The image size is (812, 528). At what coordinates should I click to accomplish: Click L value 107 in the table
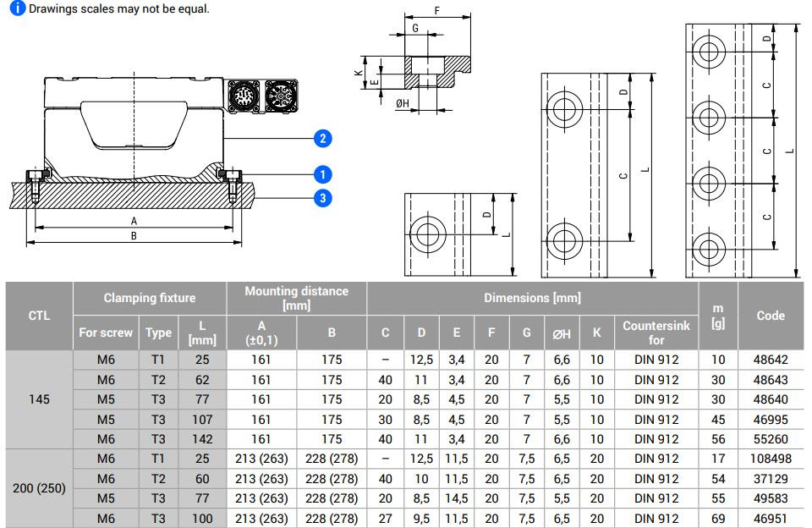click(x=202, y=420)
